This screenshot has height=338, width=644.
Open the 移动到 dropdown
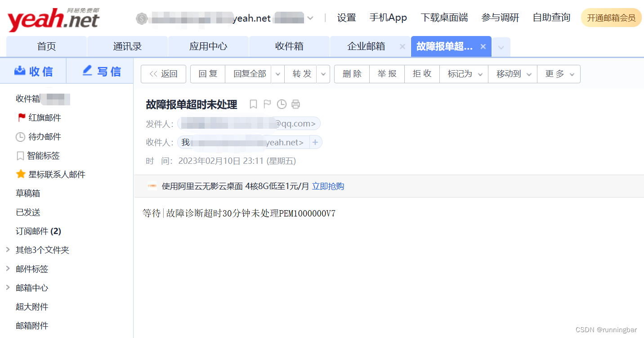click(513, 74)
